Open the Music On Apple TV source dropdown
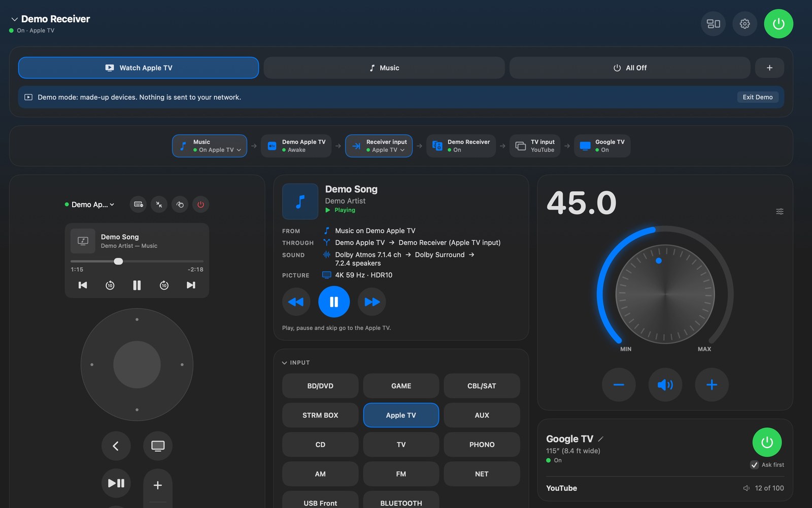The height and width of the screenshot is (508, 812). point(210,146)
